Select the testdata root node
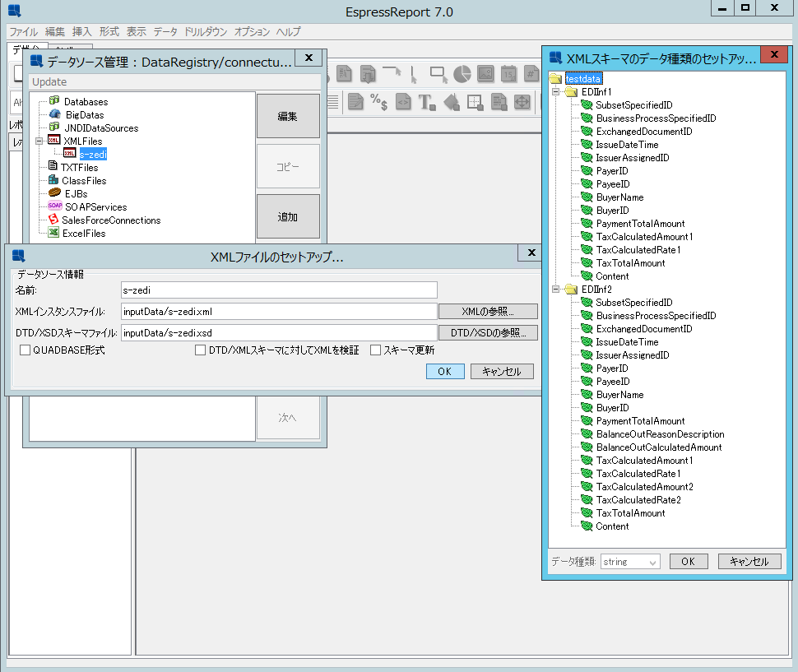The height and width of the screenshot is (672, 798). click(x=583, y=79)
